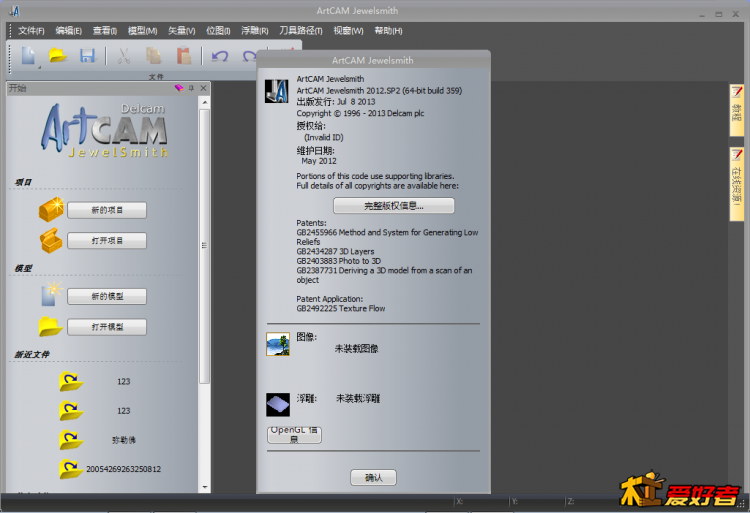This screenshot has height=513, width=750.
Task: Maximize the ArtCAM Jewelsmith window
Action: click(x=718, y=14)
